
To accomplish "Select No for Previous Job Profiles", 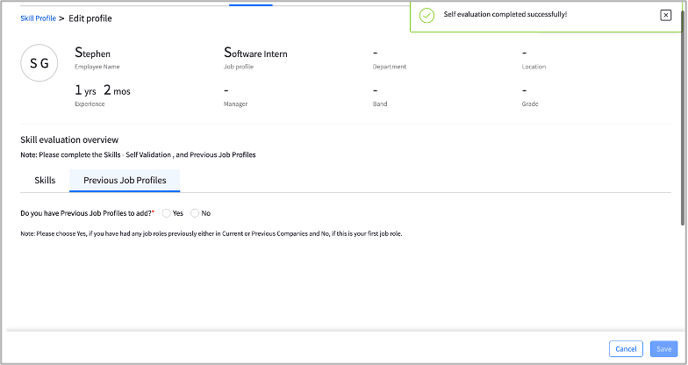I will pos(194,213).
